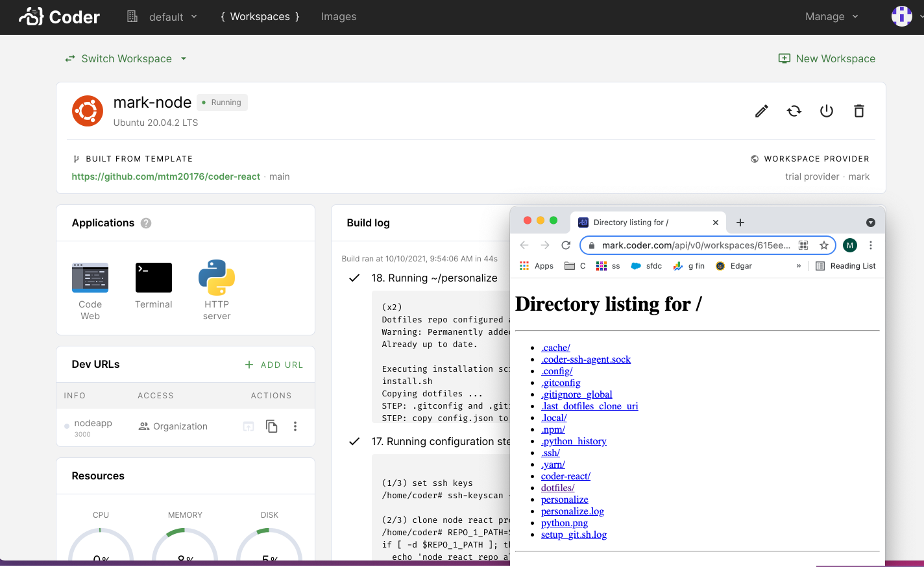This screenshot has height=567, width=924.
Task: Click ADD URL in Dev URLs
Action: point(274,365)
